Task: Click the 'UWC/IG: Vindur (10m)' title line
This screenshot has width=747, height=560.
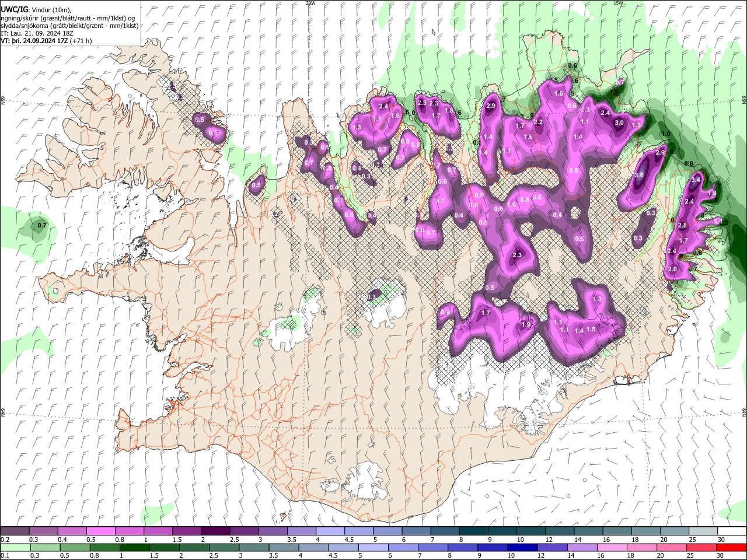Action: pyautogui.click(x=36, y=9)
